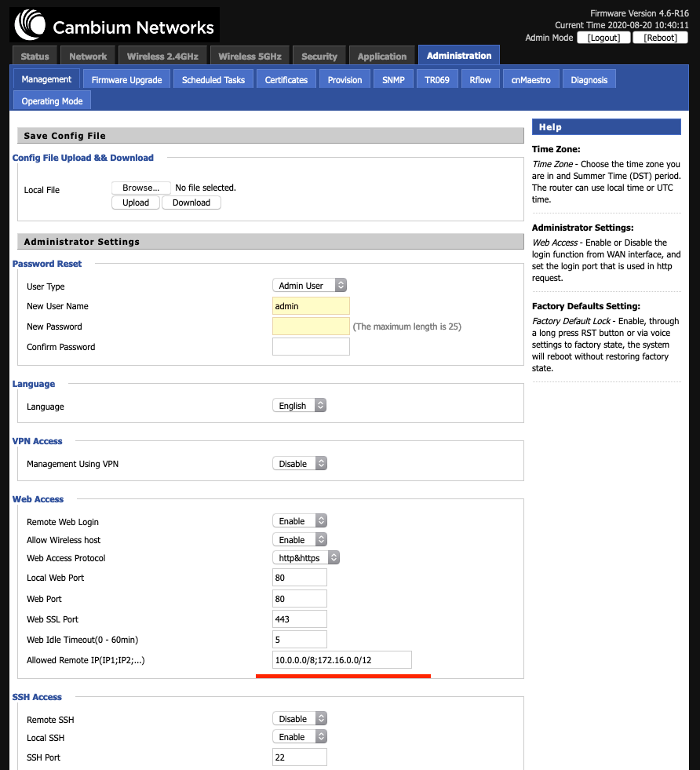The image size is (700, 770).
Task: Download the config file
Action: coord(191,203)
